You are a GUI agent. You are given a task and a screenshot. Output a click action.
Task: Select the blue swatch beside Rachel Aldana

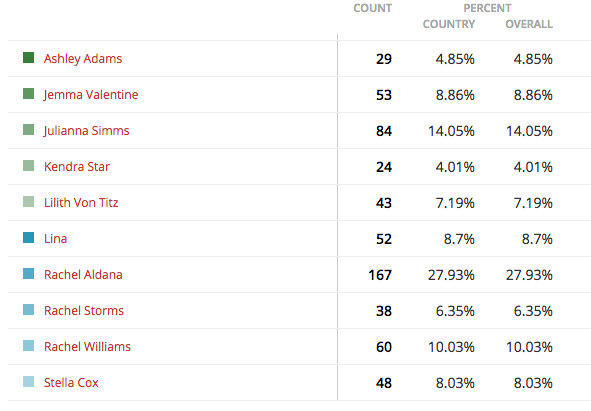(x=29, y=274)
